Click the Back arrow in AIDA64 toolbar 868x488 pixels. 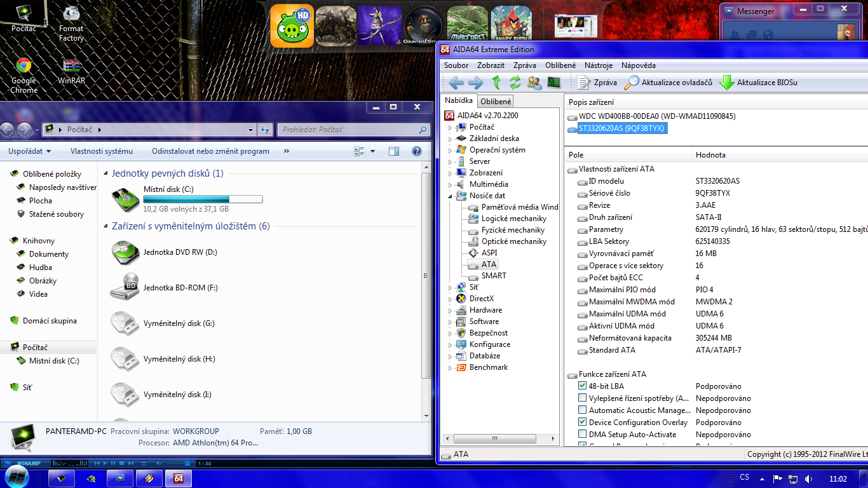[456, 83]
